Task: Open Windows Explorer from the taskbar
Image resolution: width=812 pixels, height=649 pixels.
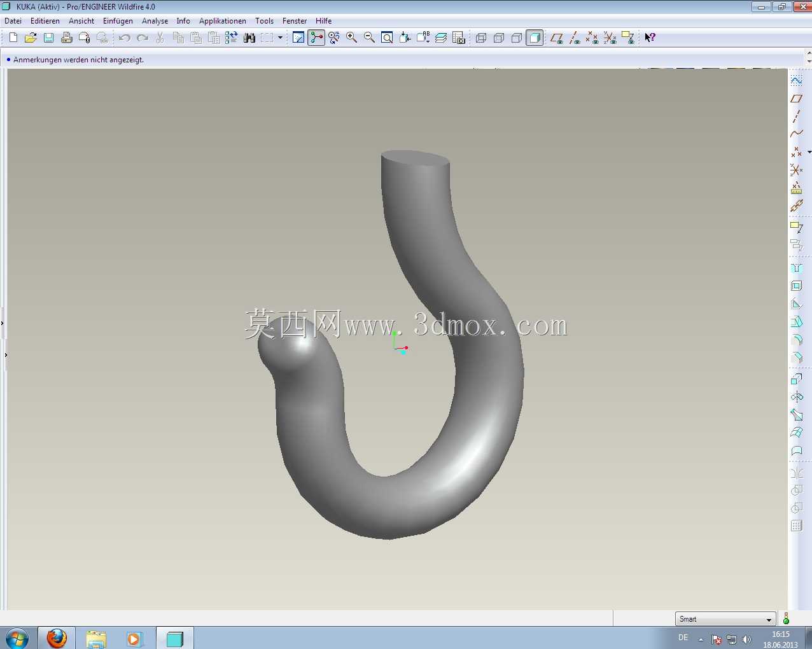Action: (95, 638)
